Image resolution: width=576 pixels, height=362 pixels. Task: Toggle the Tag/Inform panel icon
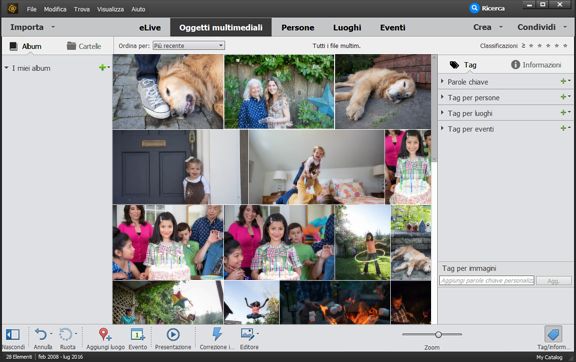pyautogui.click(x=553, y=334)
